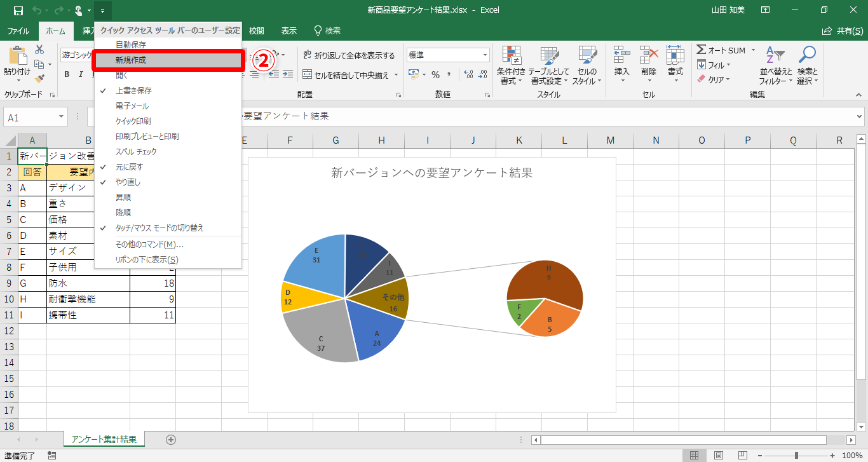Viewport: 868px width, 462px height.
Task: Click the increase decimal icon
Action: click(469, 75)
